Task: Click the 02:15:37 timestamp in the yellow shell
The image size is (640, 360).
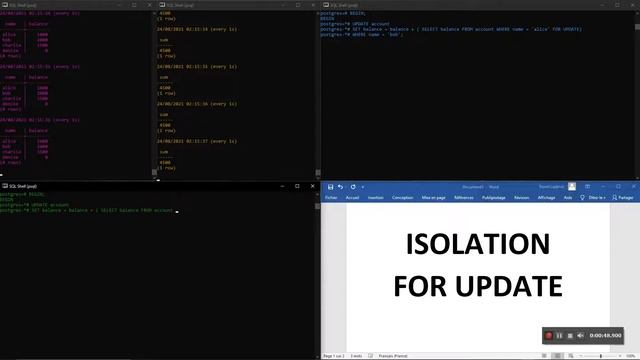Action: tap(197, 141)
